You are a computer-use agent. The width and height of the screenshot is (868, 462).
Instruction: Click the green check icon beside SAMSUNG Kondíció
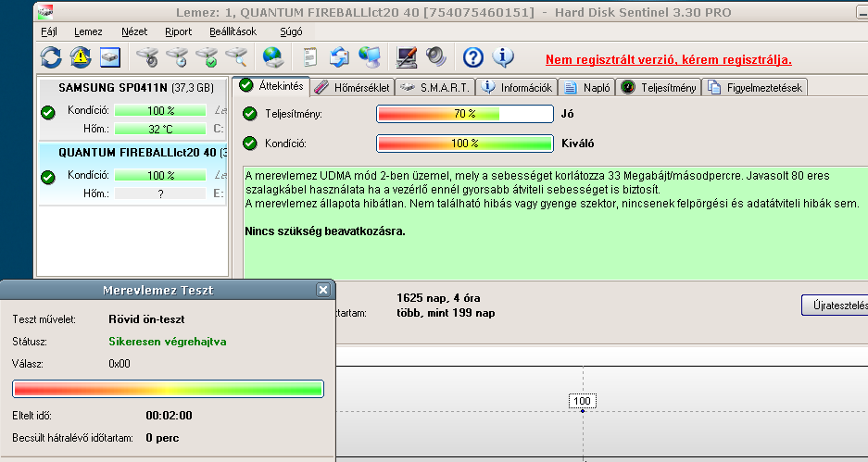48,113
